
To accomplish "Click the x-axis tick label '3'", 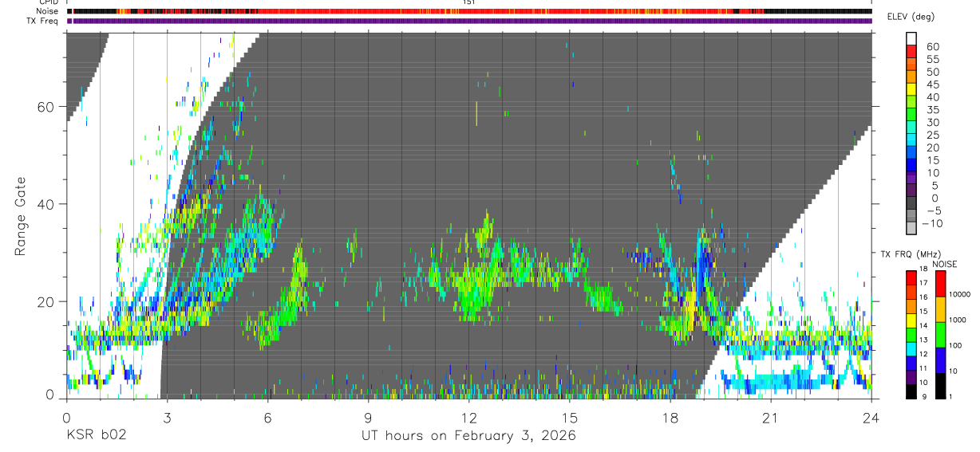I will coord(167,418).
